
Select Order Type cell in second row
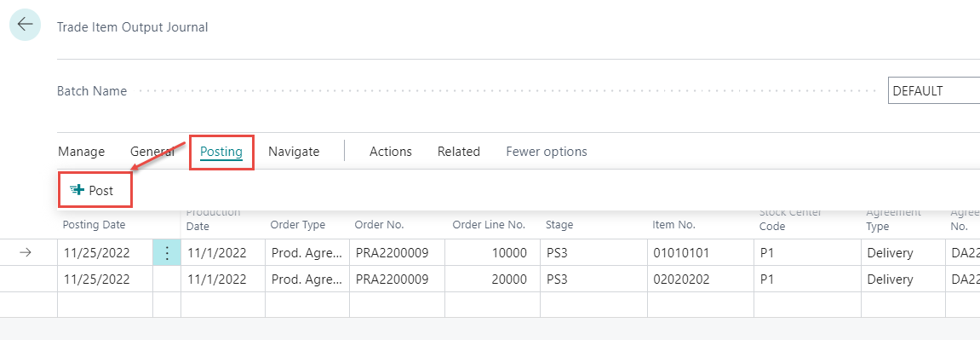tap(307, 279)
